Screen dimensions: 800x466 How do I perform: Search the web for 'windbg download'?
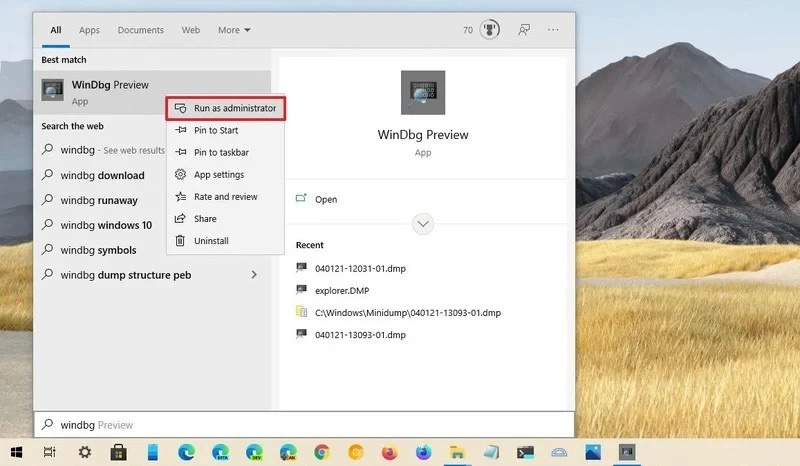(x=102, y=175)
